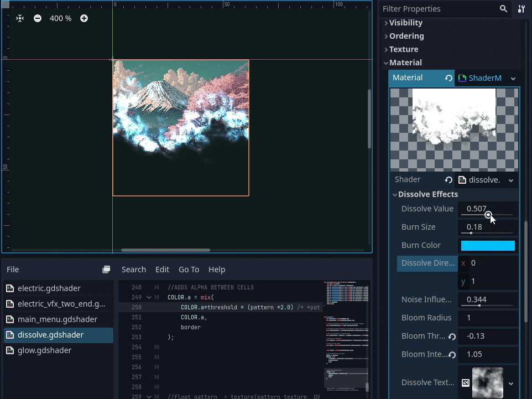This screenshot has width=532, height=399.
Task: Expand the Ordering section
Action: click(406, 36)
